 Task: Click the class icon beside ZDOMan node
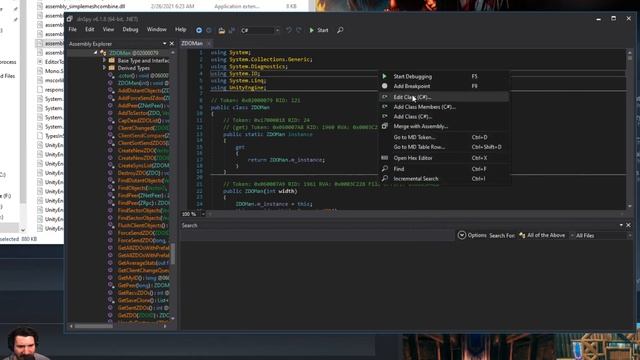coord(103,53)
